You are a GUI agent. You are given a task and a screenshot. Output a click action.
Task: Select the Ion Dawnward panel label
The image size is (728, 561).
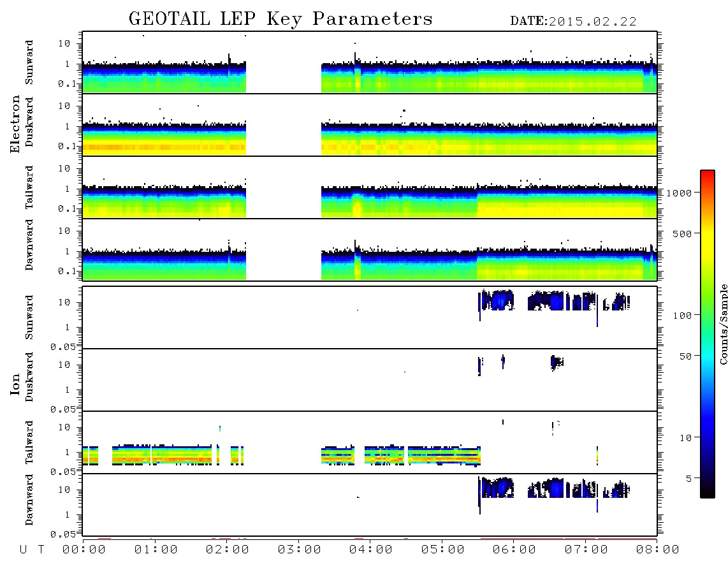pos(29,500)
